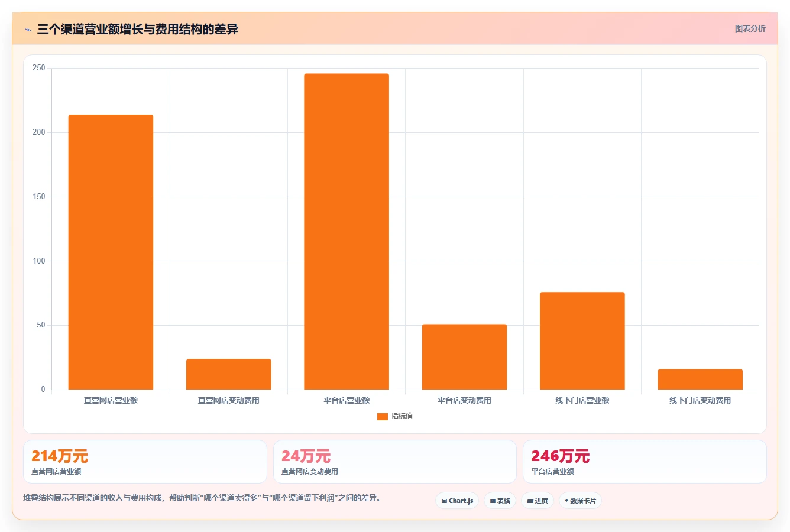Open the 246万元 平台店营业额 card
The image size is (790, 532).
(645, 462)
